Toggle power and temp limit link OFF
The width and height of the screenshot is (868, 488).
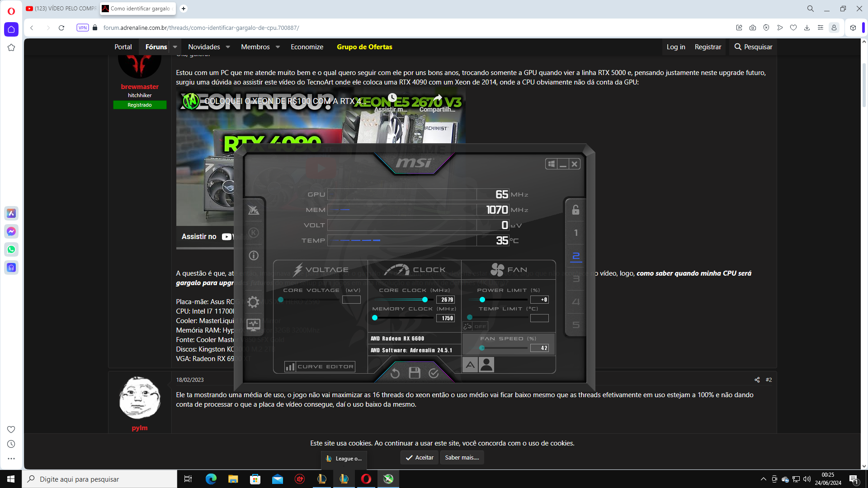(x=475, y=326)
